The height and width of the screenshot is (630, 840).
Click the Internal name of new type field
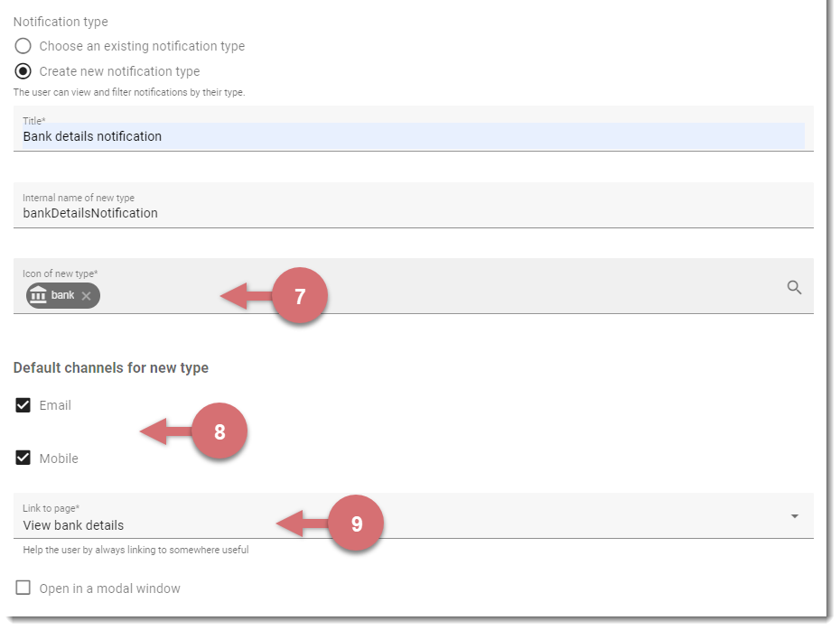413,206
